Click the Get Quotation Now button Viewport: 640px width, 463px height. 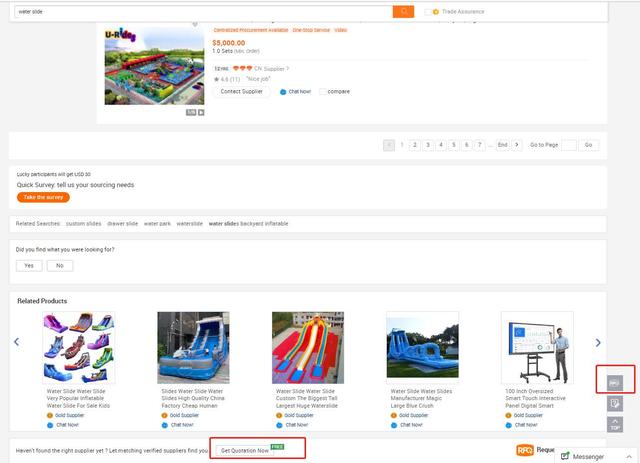(x=245, y=450)
